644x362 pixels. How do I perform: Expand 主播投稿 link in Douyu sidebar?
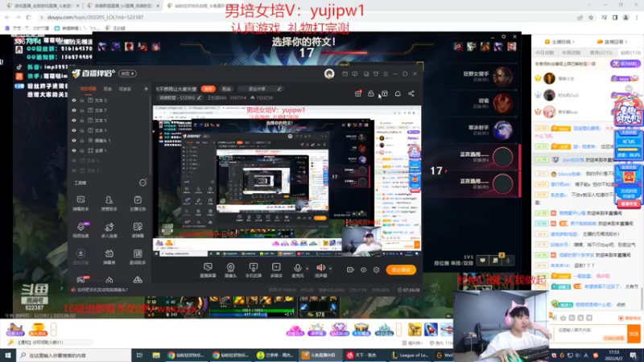(559, 42)
